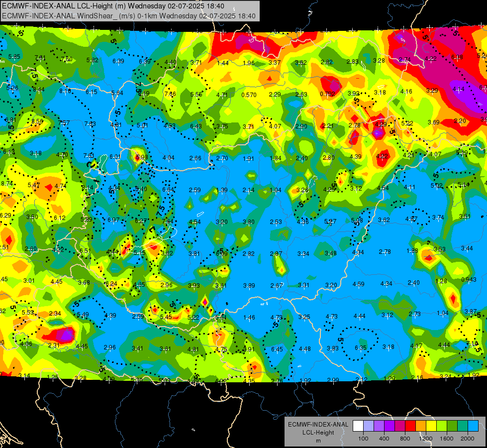Click the light lavender legend swatch

369,426
